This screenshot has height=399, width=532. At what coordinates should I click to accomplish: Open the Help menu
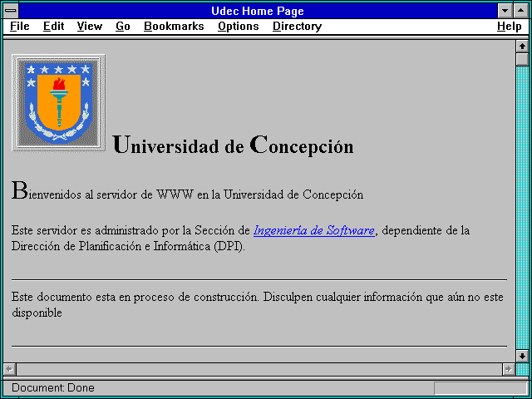[x=510, y=27]
